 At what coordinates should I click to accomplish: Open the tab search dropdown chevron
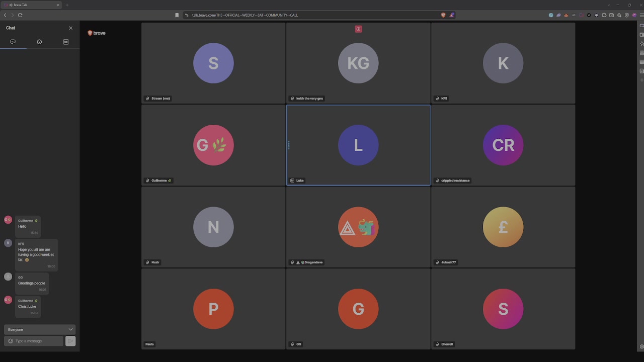(x=609, y=5)
